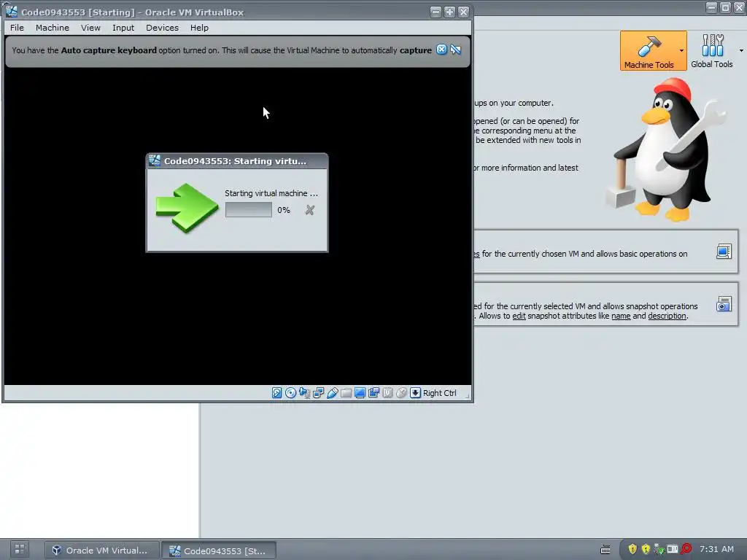Screen dimensions: 747x560
Task: Open the Devices menu
Action: coord(163,28)
